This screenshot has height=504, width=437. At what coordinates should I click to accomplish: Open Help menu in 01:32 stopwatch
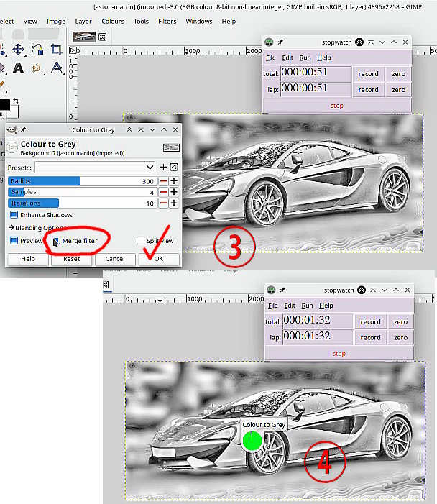(326, 306)
